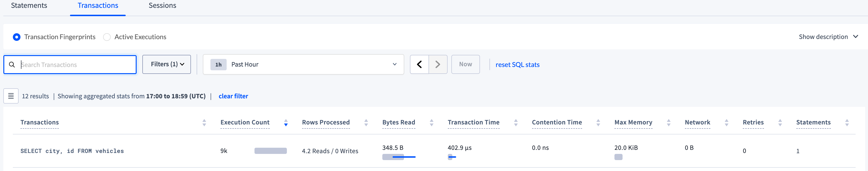Sort by Max Memory header
Screen dimensions: 868x171
click(x=633, y=122)
